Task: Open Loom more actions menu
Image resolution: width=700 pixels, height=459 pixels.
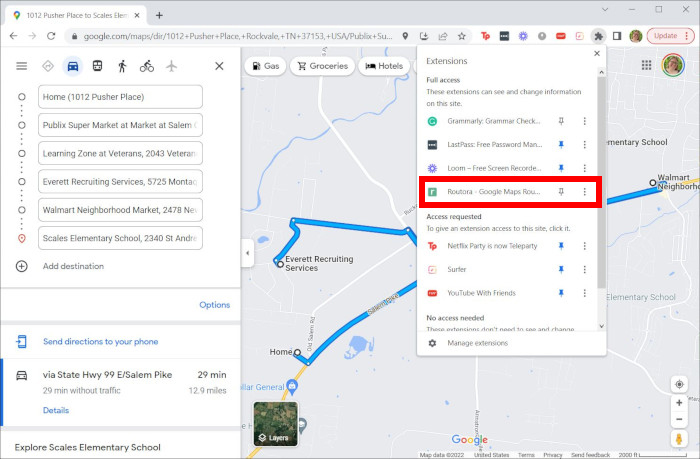Action: 584,168
